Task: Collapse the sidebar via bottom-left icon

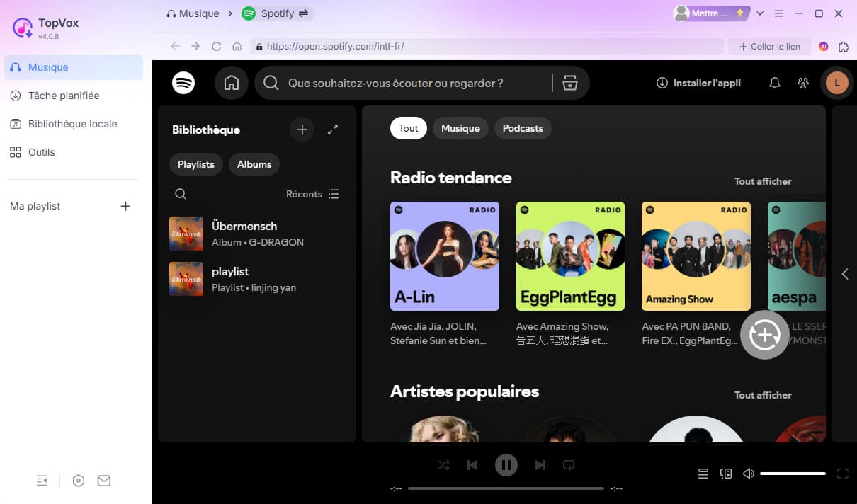Action: click(42, 481)
